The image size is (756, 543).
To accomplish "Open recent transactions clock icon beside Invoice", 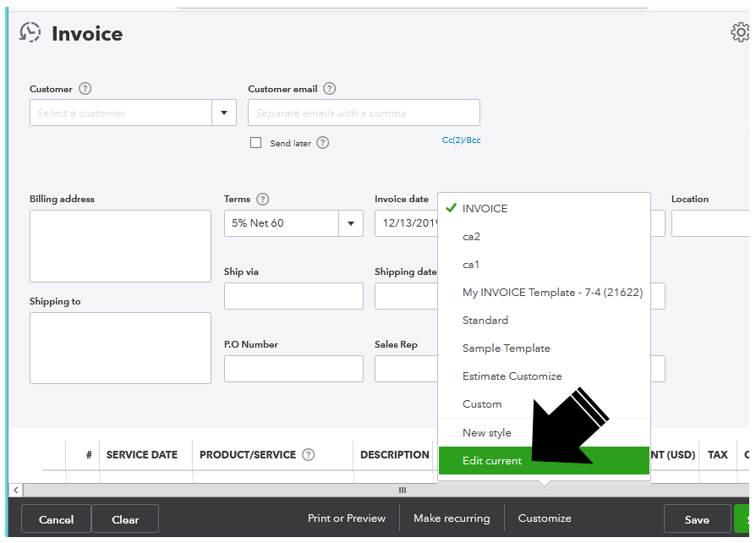I will click(30, 32).
